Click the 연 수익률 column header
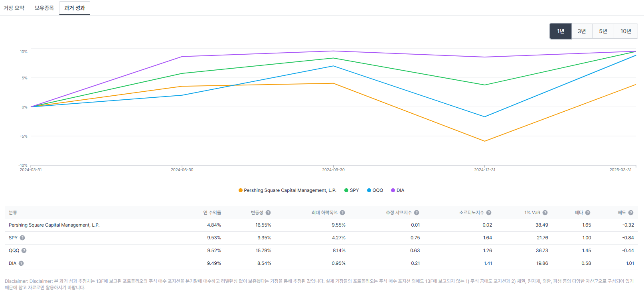 click(212, 213)
